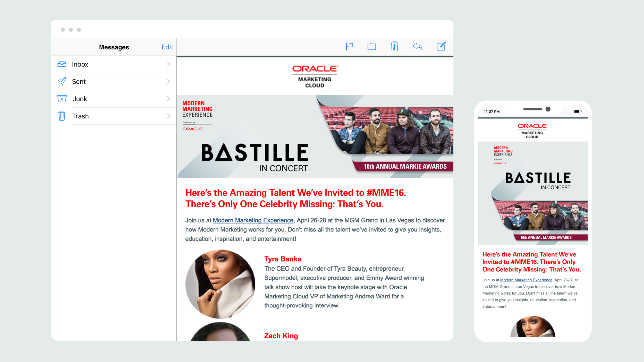
Task: Select the Inbox mailbox label
Action: (80, 64)
